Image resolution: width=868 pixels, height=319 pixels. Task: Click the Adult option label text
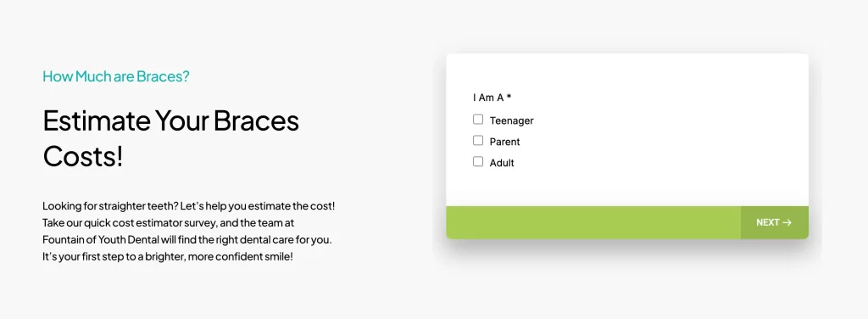click(x=502, y=163)
